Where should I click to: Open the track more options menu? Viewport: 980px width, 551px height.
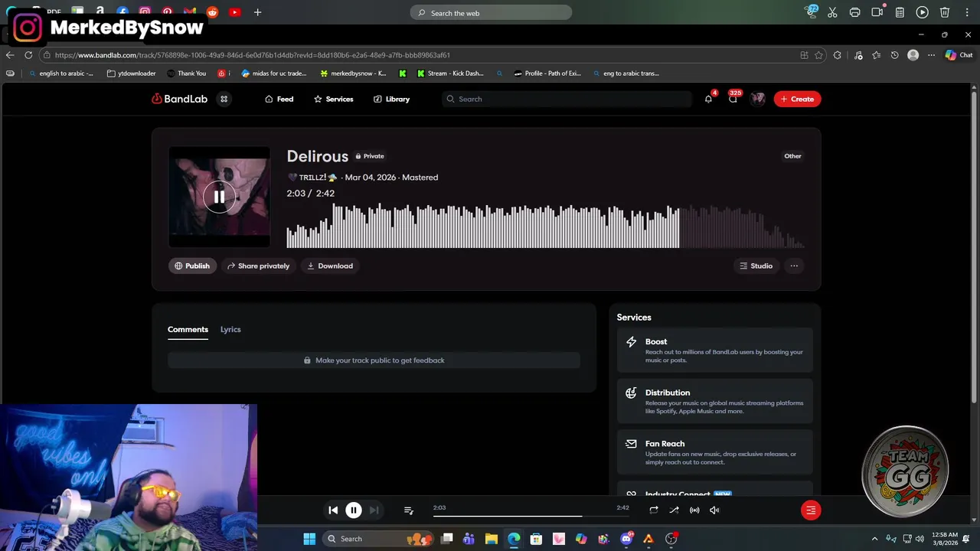click(x=794, y=266)
